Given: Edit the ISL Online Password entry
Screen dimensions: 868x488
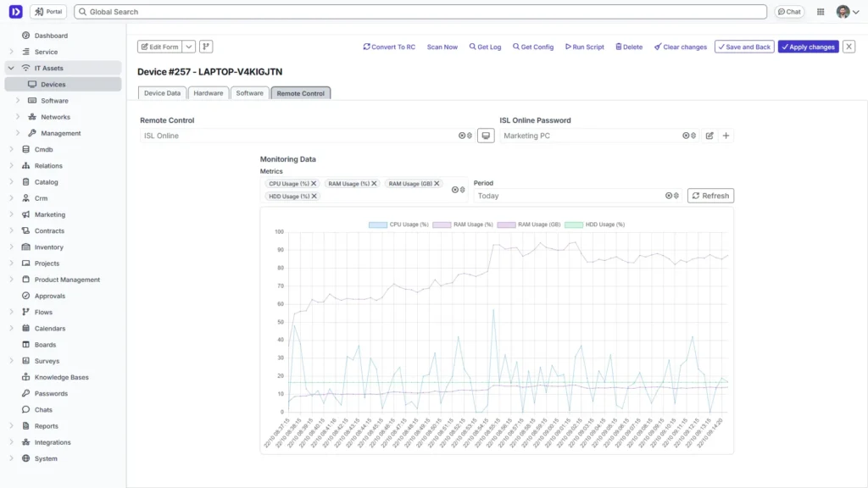Looking at the screenshot, I should pos(709,136).
